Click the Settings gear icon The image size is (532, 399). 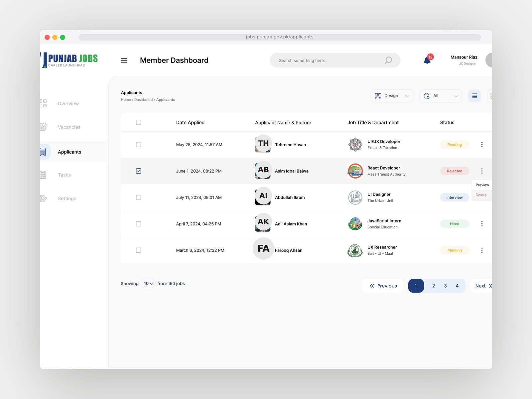pos(43,199)
